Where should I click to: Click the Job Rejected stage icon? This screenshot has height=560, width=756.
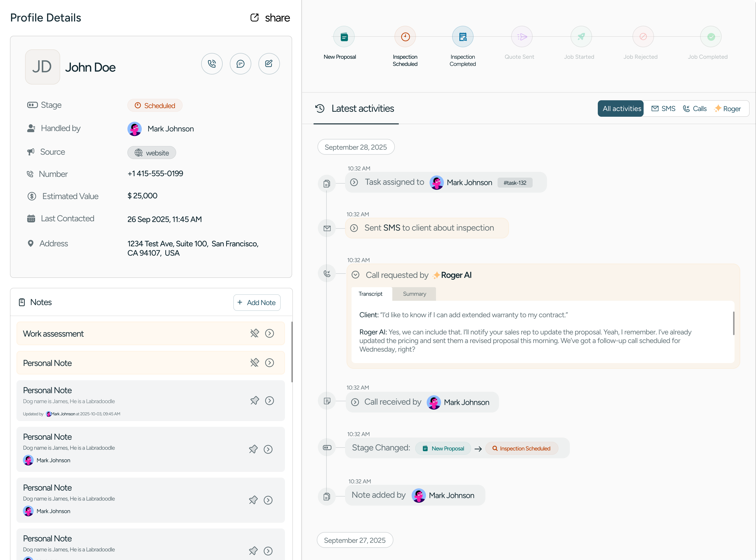[x=643, y=37]
